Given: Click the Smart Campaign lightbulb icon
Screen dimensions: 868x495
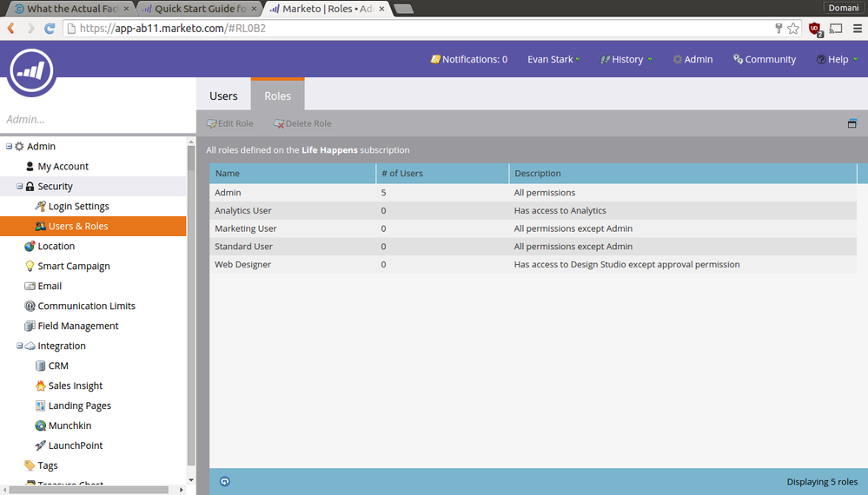Looking at the screenshot, I should pos(30,266).
